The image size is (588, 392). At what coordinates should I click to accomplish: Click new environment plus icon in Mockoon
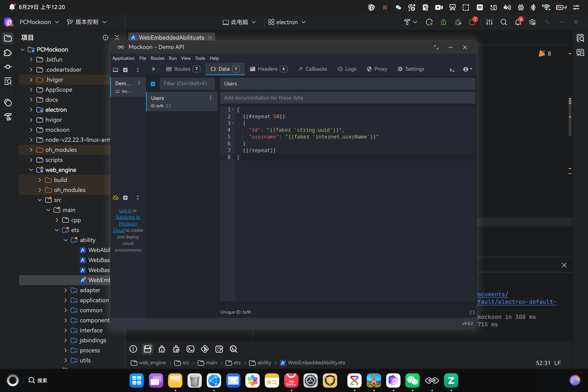pyautogui.click(x=126, y=70)
